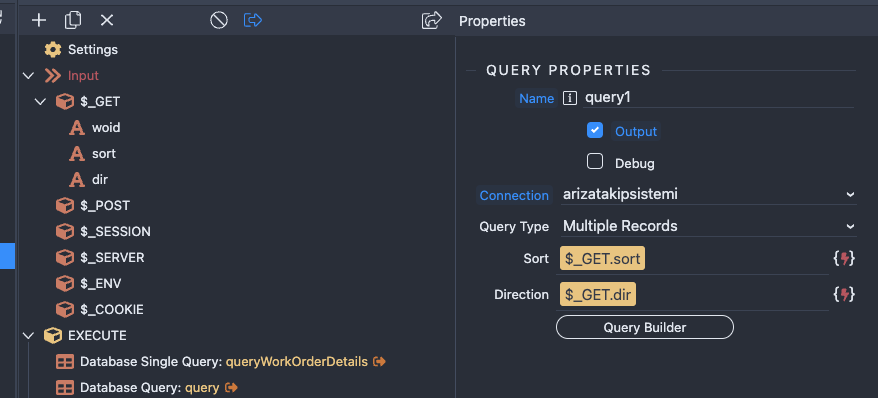Collapse the Input tree node

28,76
